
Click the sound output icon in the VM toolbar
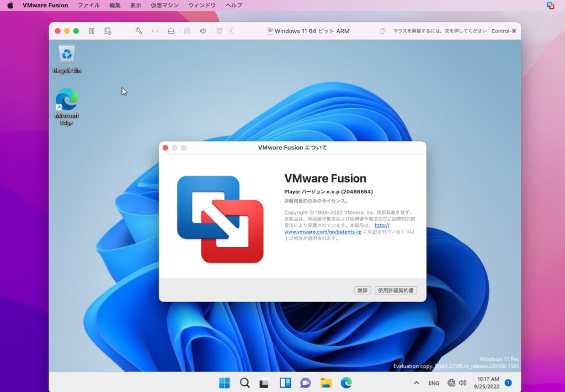(x=202, y=31)
